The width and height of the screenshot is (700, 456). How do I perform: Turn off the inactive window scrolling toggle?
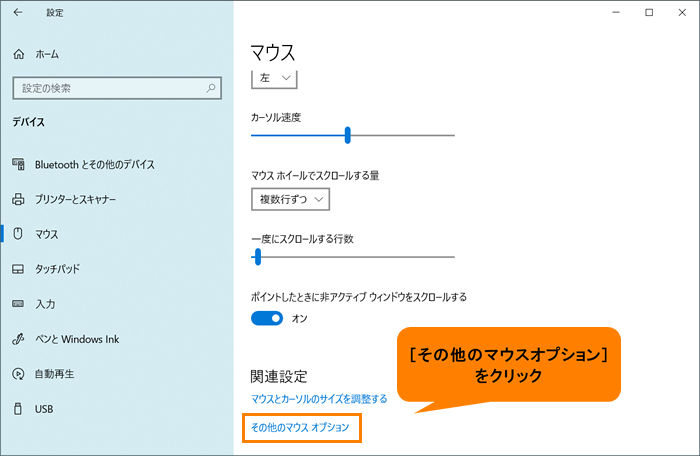point(267,318)
